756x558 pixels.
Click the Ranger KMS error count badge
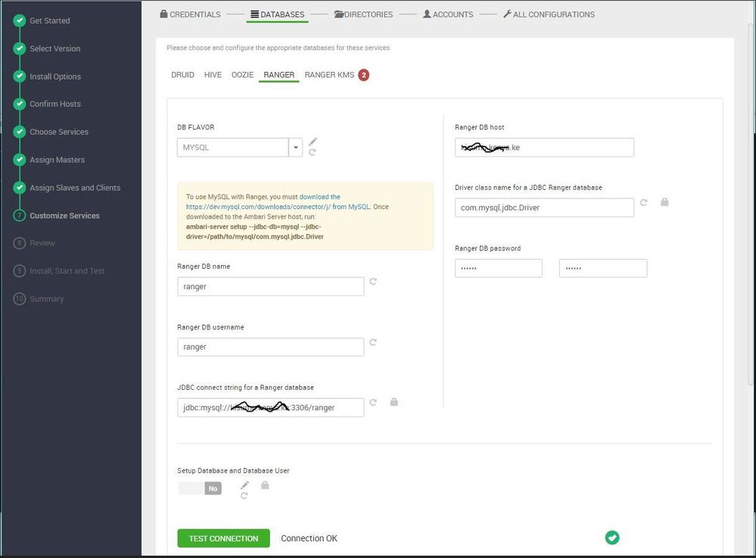(363, 75)
